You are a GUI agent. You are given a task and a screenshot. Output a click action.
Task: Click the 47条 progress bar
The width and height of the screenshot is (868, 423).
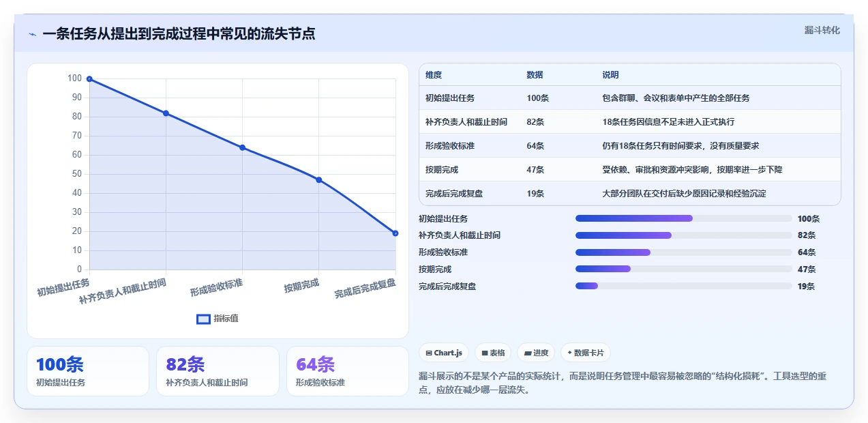tap(684, 269)
